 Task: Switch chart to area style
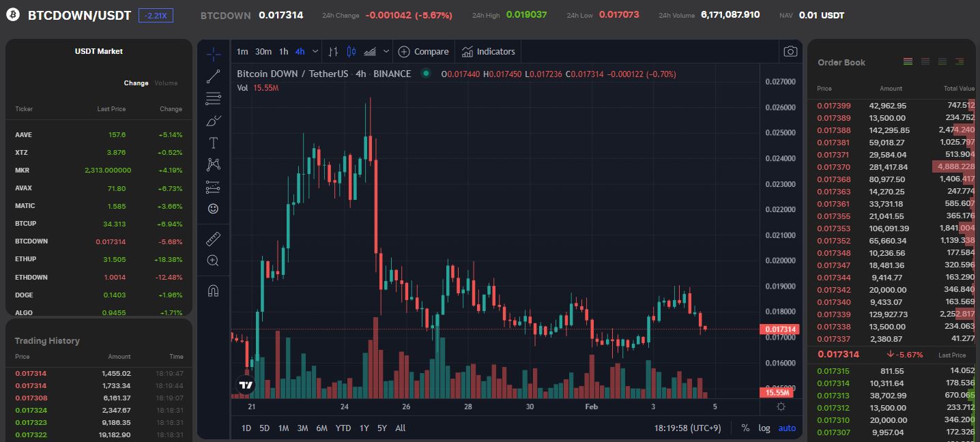[370, 51]
